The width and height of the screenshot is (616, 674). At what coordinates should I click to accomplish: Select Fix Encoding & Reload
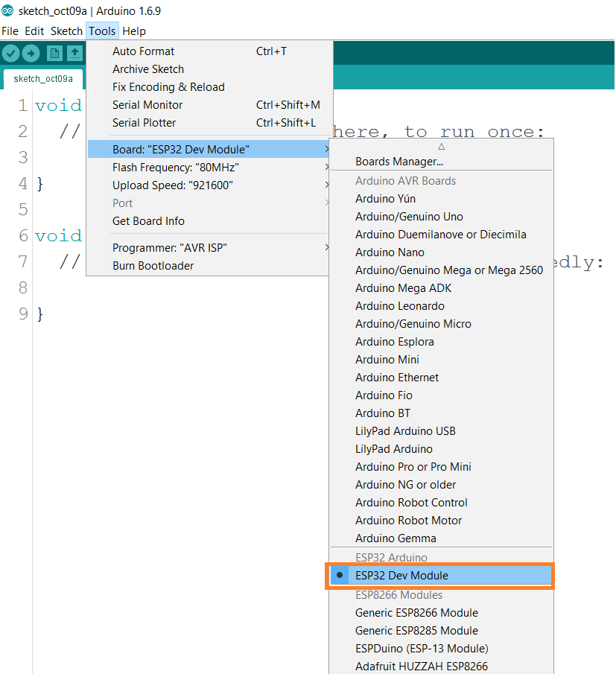pyautogui.click(x=209, y=87)
